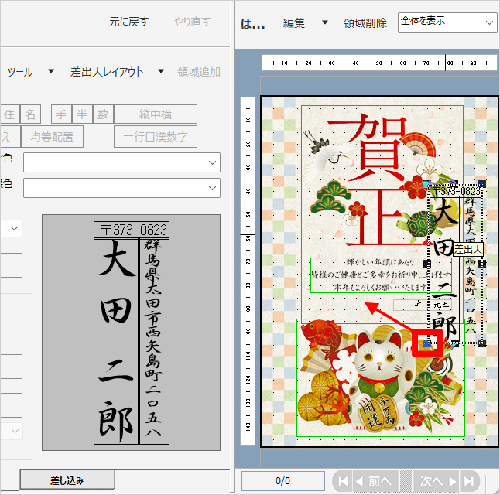
Task: Open the upper empty combo box above 色
Action: pyautogui.click(x=122, y=162)
